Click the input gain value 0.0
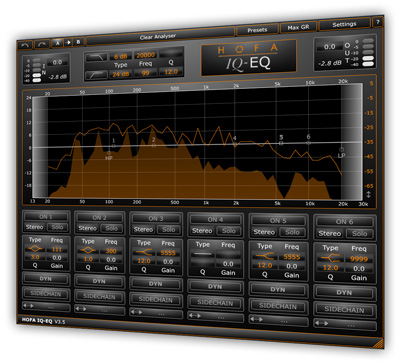400x363 pixels. 57,62
